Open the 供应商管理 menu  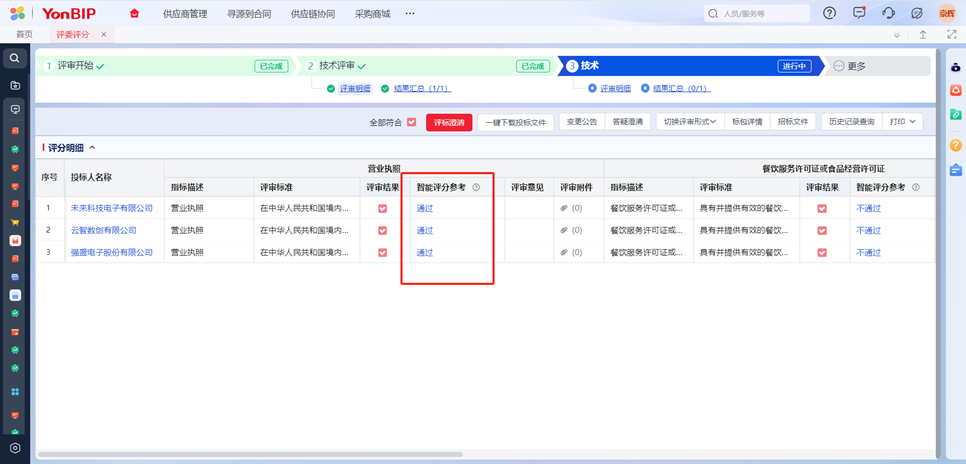click(x=185, y=14)
